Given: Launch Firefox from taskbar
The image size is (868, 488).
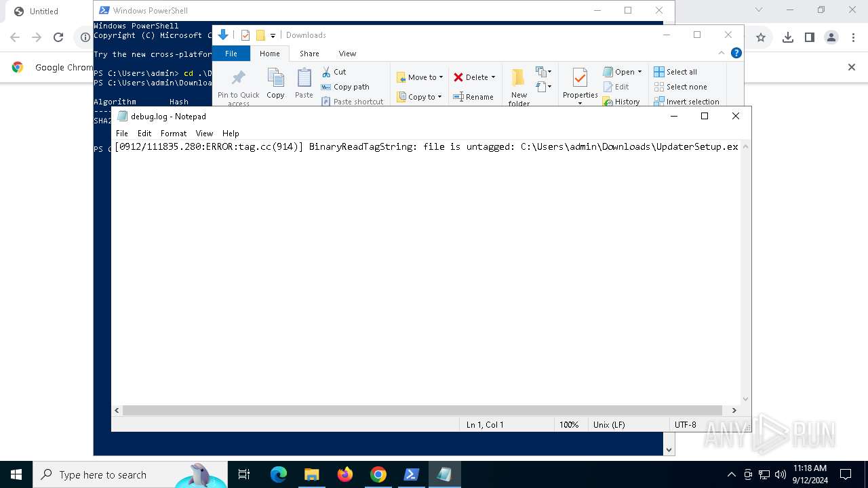Looking at the screenshot, I should tap(345, 474).
